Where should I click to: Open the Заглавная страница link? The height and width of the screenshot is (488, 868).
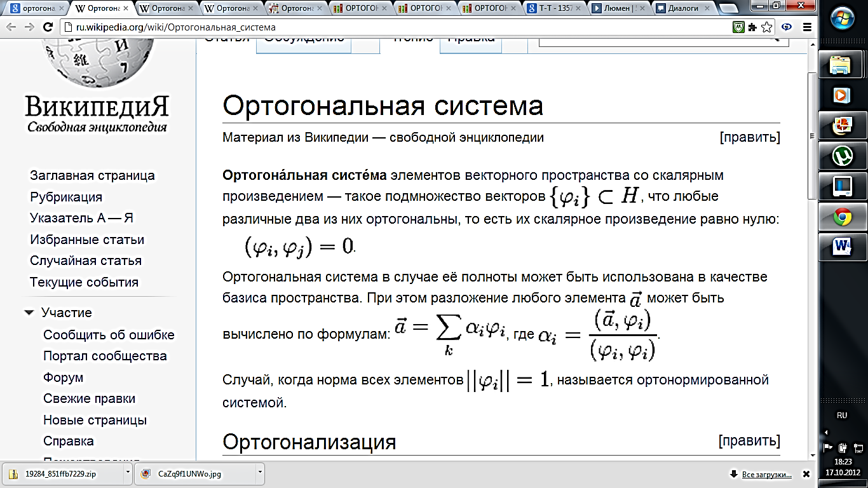click(x=93, y=175)
